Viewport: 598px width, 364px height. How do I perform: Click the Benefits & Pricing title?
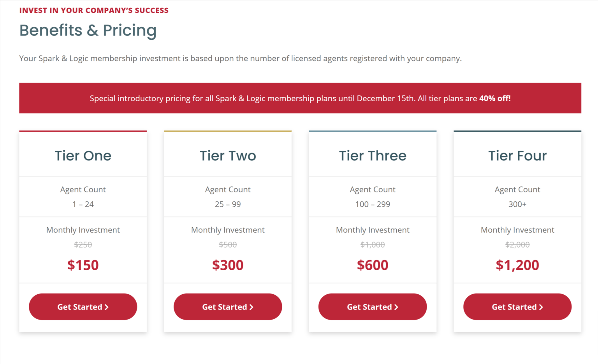pyautogui.click(x=88, y=30)
